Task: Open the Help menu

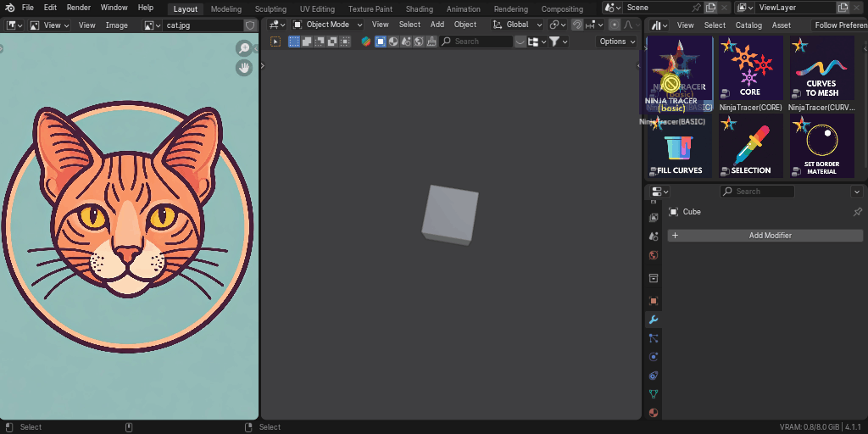Action: [x=146, y=8]
